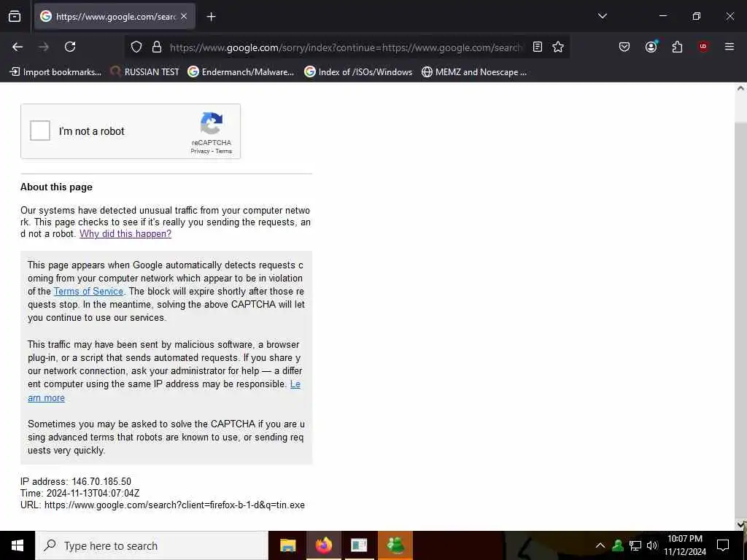
Task: Check the I'm not a robot checkbox
Action: tap(40, 131)
